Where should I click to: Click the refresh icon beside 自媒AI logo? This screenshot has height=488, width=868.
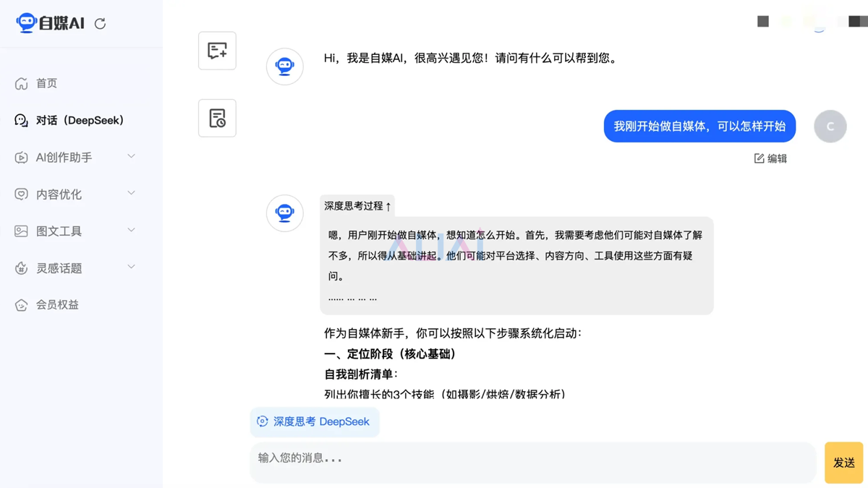click(x=101, y=24)
